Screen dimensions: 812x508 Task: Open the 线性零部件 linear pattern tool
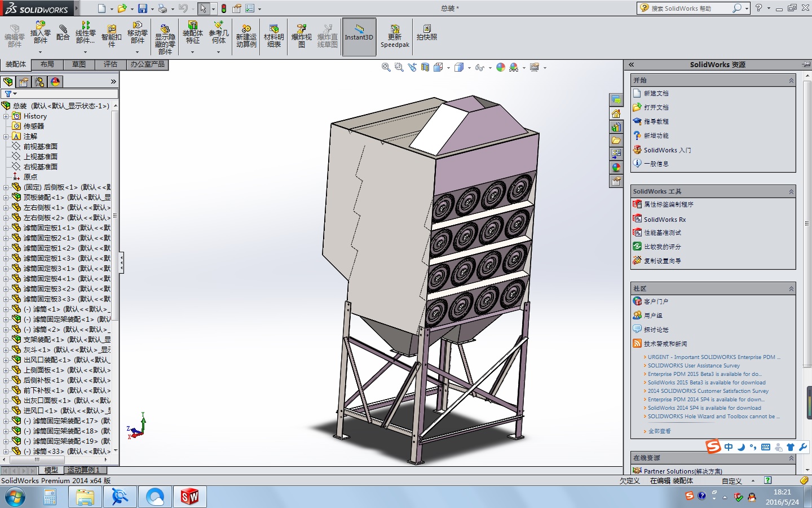click(85, 33)
